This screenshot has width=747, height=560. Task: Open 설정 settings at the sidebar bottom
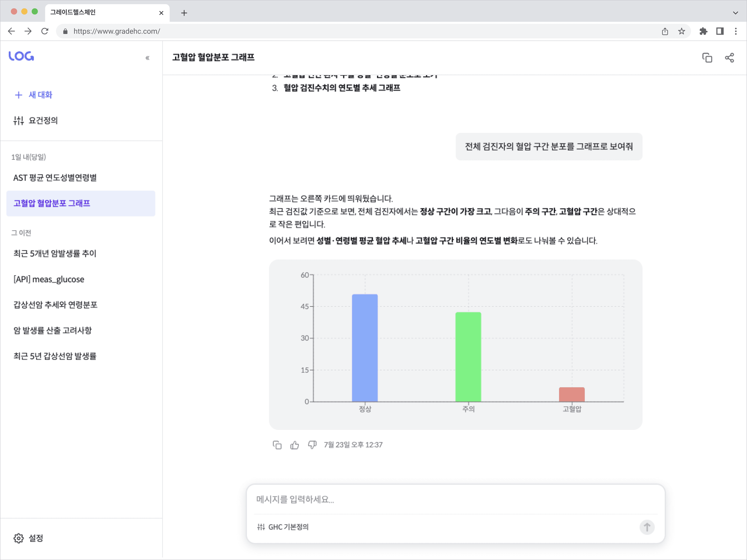pyautogui.click(x=28, y=538)
